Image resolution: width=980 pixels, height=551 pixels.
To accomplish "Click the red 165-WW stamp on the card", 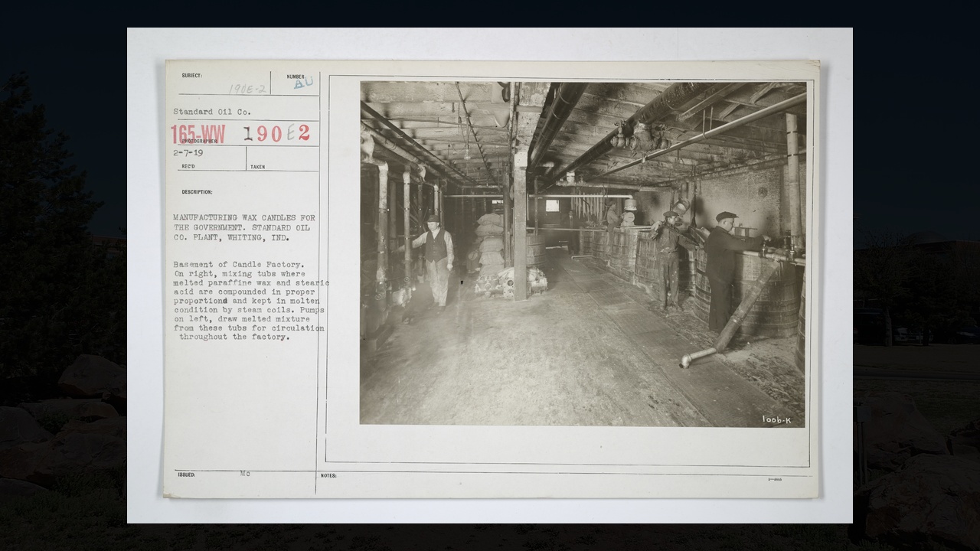I will click(198, 135).
